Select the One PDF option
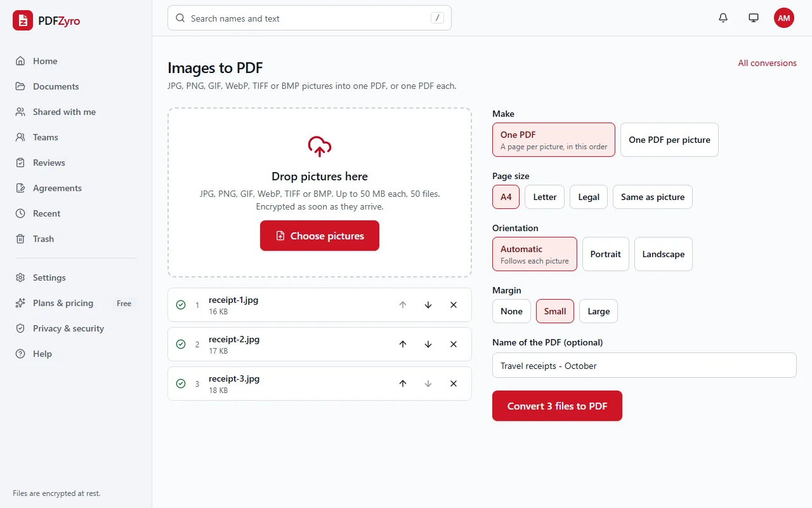 point(554,140)
